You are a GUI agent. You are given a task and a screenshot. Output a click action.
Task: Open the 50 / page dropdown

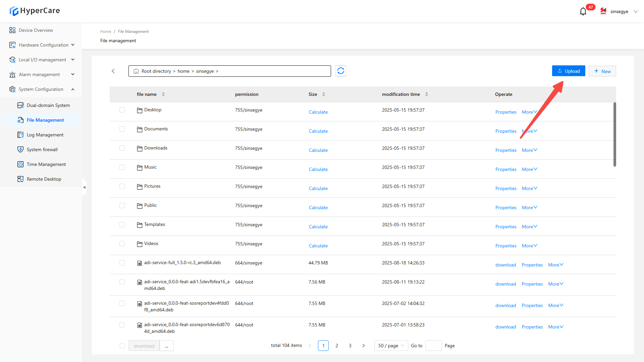(x=391, y=346)
